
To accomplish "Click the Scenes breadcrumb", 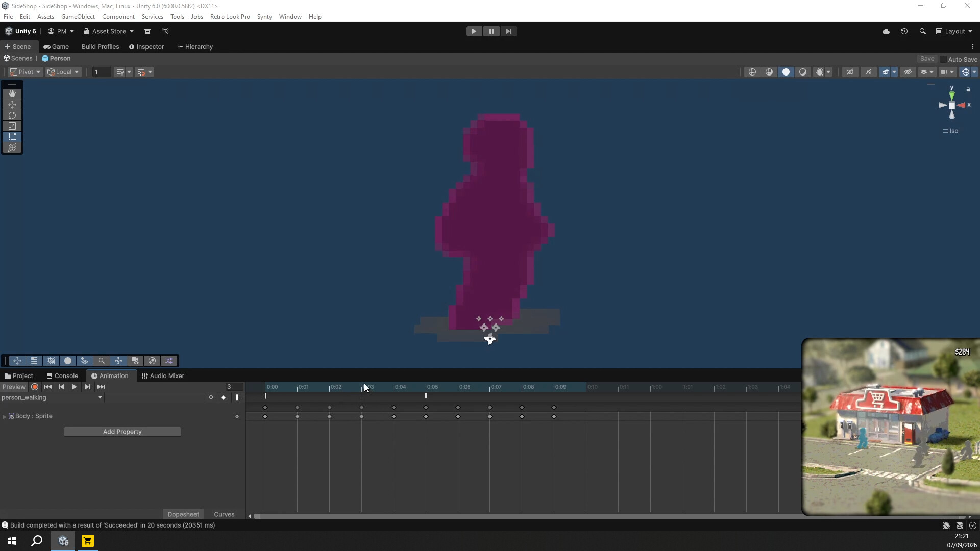I will 18,59.
